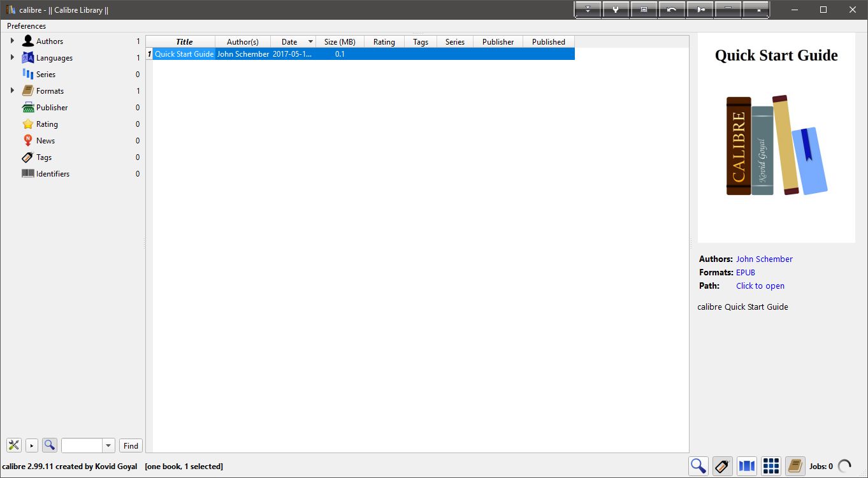Screen dimensions: 868x478
Task: Follow the Click to open path link
Action: [760, 286]
